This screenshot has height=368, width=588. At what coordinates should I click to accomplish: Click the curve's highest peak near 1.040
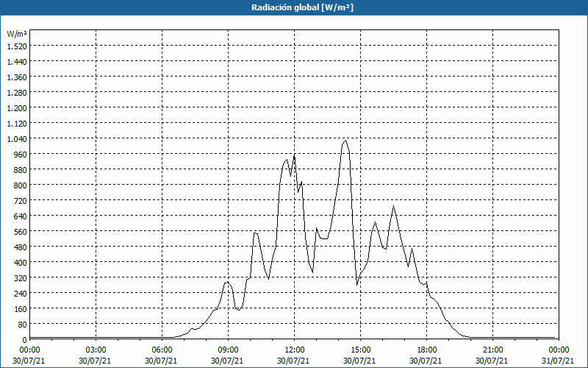pyautogui.click(x=345, y=141)
